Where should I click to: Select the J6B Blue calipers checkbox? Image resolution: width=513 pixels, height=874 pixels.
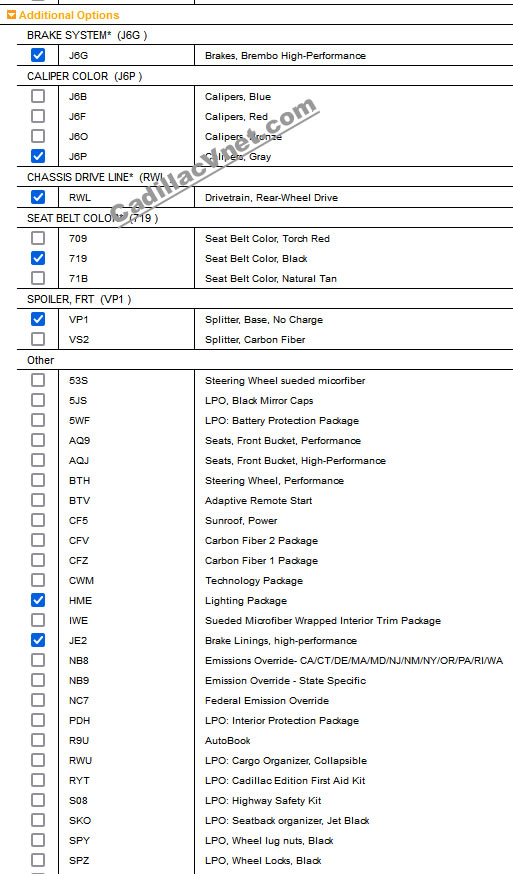tap(38, 96)
